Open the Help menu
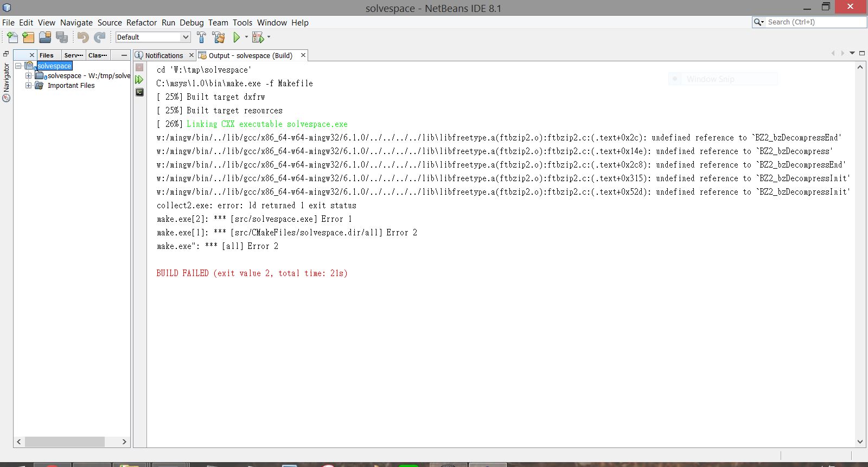Screen dimensions: 868x467 pos(300,22)
